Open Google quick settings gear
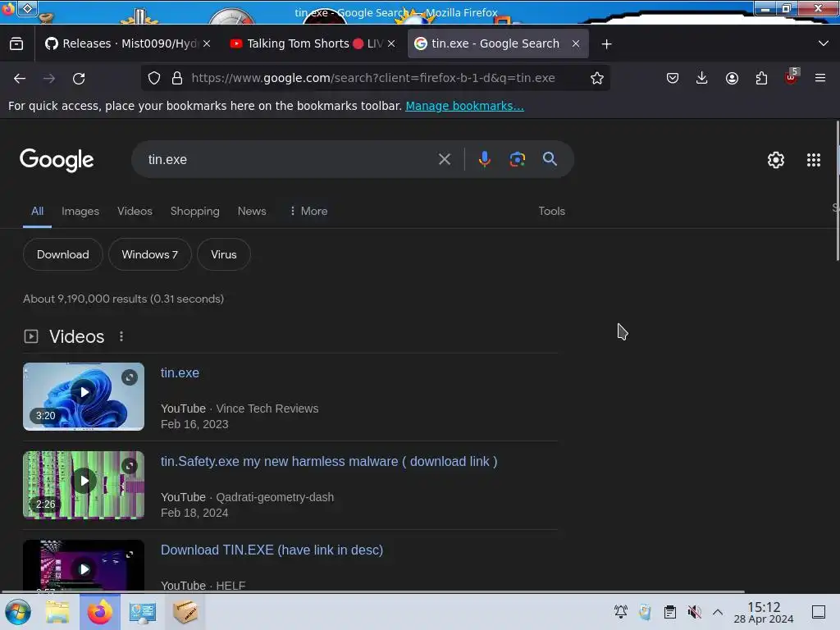The image size is (840, 630). (x=776, y=160)
